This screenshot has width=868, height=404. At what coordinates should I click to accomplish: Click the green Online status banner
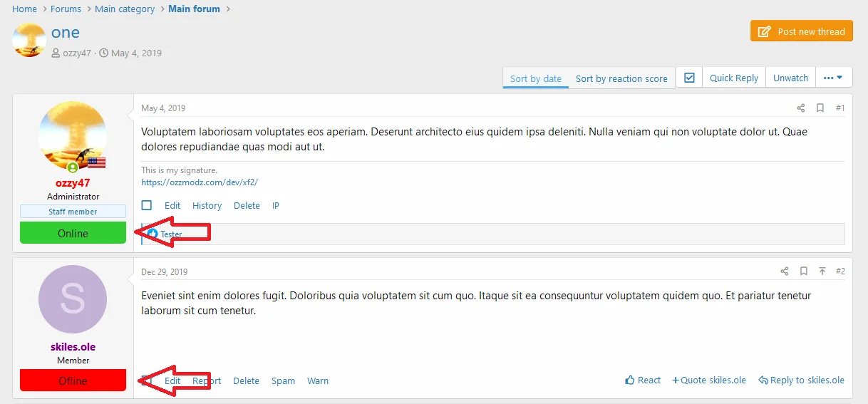[x=73, y=233]
